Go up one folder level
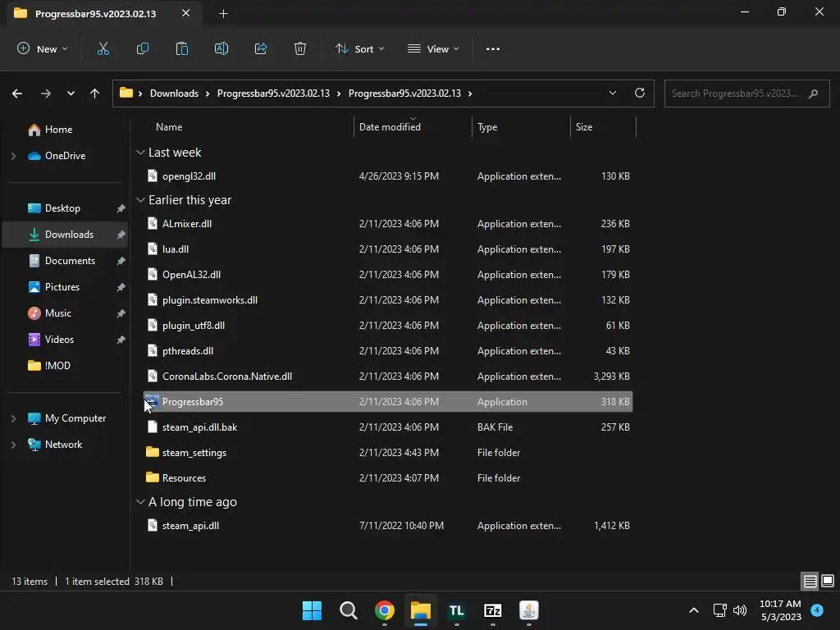The width and height of the screenshot is (840, 630). (95, 94)
